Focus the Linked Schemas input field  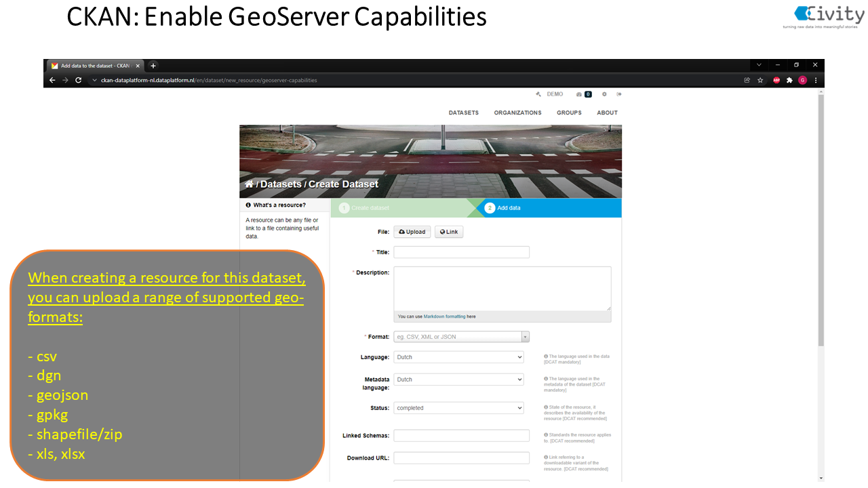point(461,436)
